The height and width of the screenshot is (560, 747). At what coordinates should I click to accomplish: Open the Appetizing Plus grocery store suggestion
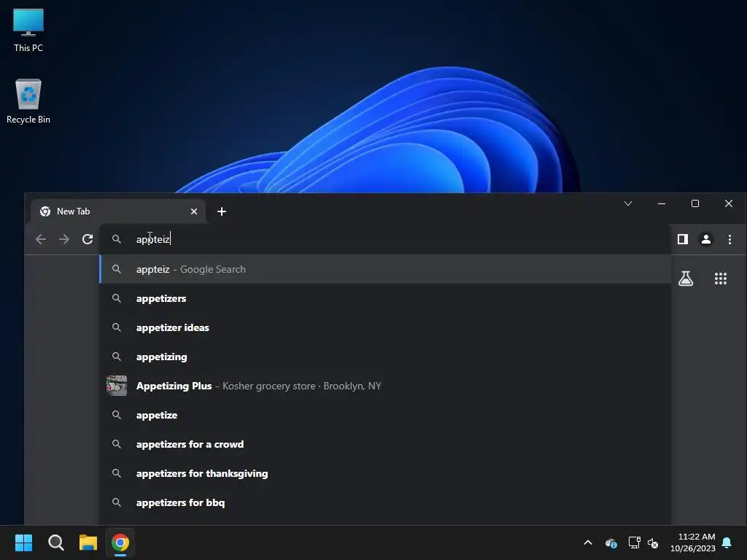(x=385, y=386)
